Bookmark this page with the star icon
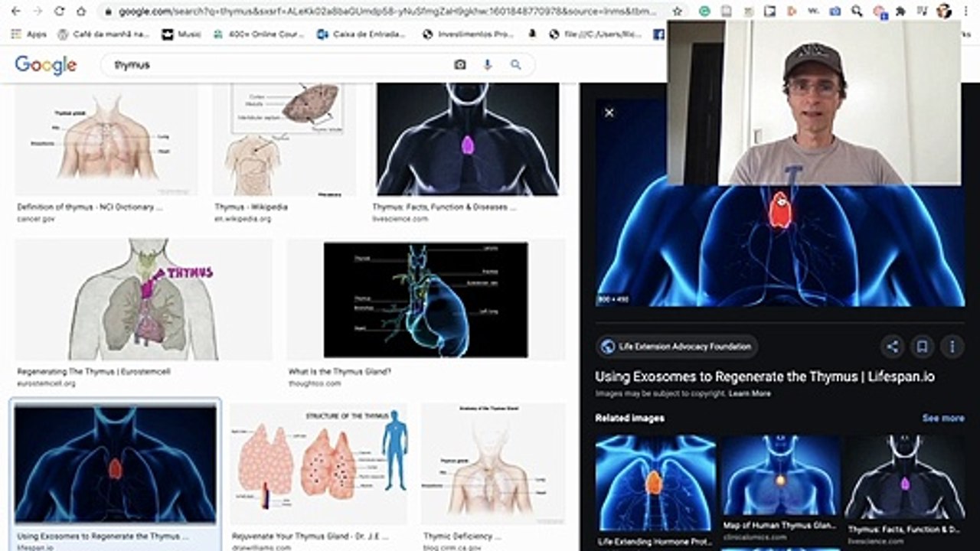980x551 pixels. pos(677,11)
